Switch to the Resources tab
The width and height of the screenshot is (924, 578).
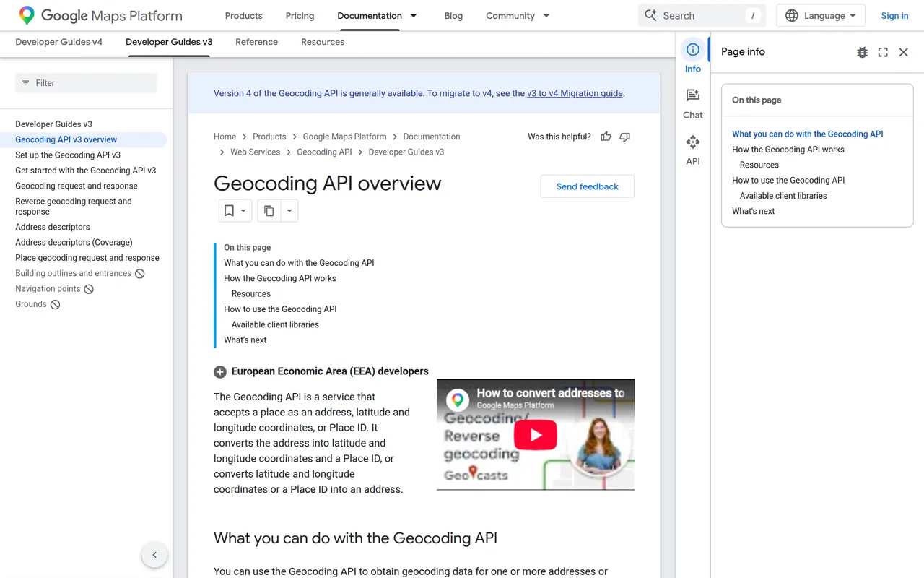pos(323,42)
